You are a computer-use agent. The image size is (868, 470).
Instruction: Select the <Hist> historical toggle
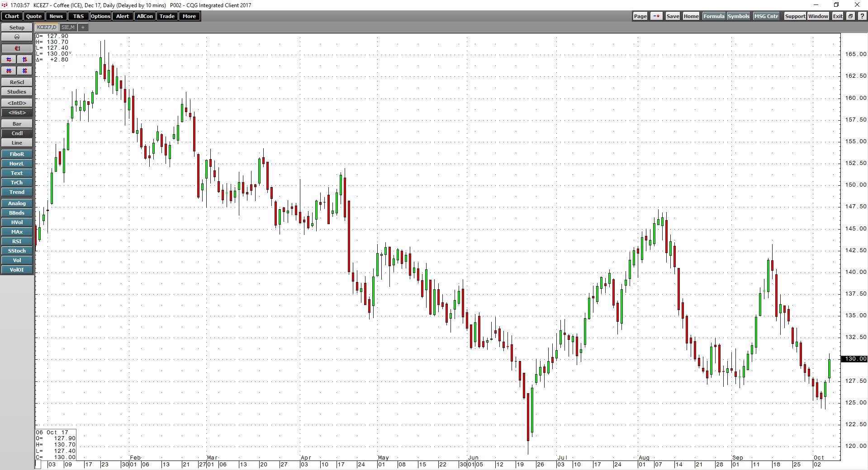coord(17,113)
